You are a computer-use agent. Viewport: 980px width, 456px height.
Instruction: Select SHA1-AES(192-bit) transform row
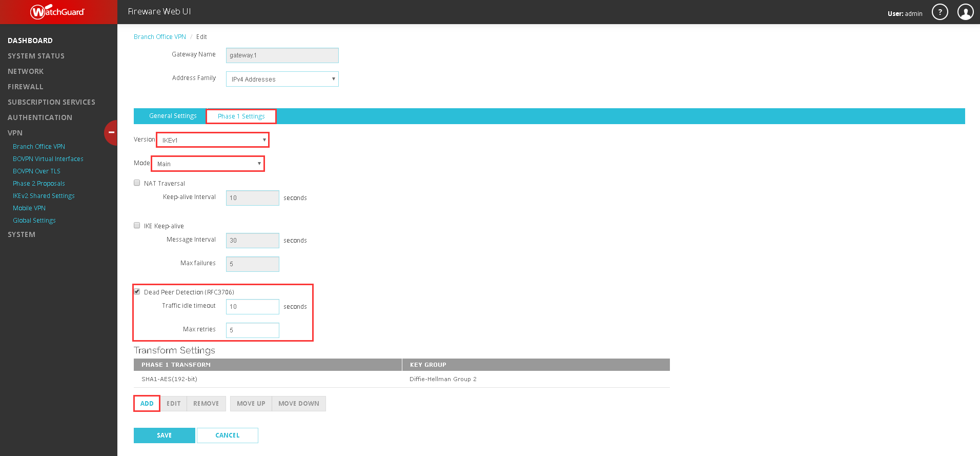click(402, 379)
